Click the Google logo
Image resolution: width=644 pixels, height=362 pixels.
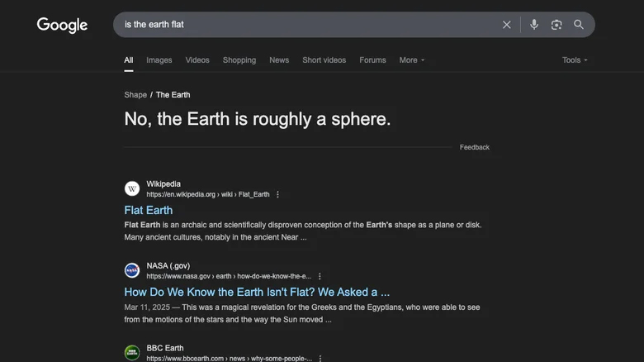pyautogui.click(x=62, y=25)
